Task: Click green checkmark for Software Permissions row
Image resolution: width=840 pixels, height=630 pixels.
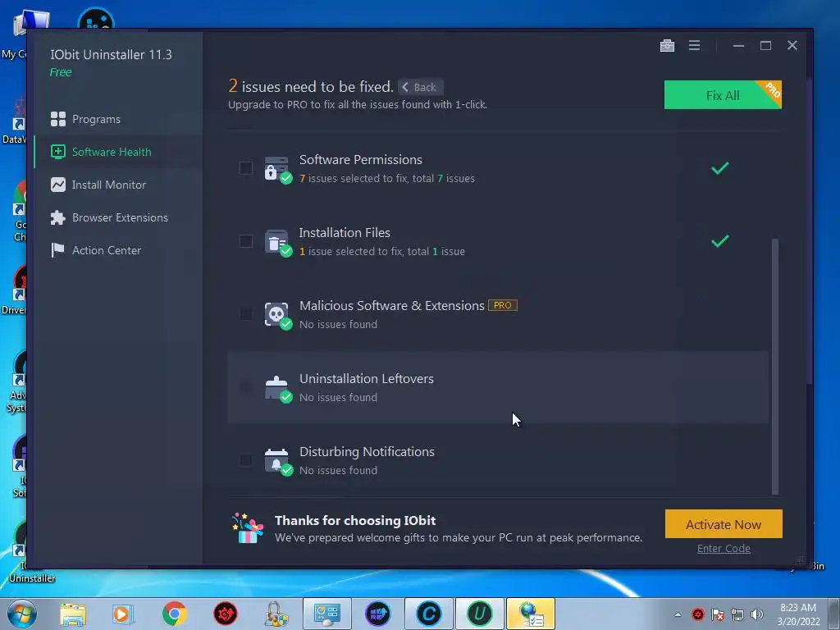Action: [x=719, y=168]
